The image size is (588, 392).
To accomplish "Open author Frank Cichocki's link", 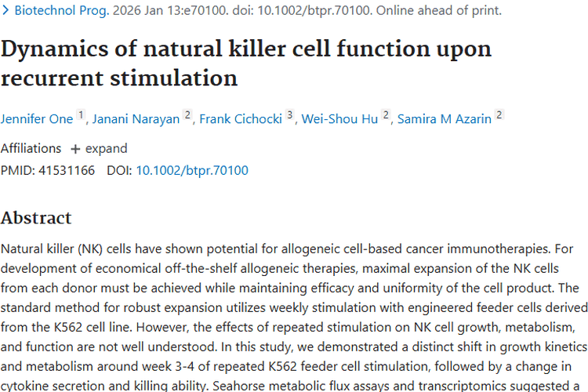I will click(x=240, y=119).
